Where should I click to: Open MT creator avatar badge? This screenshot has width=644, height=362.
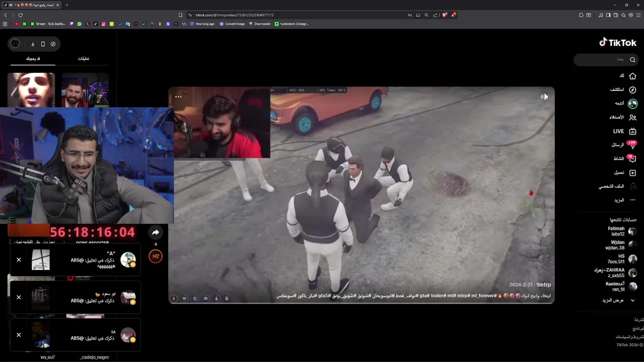coord(155,256)
